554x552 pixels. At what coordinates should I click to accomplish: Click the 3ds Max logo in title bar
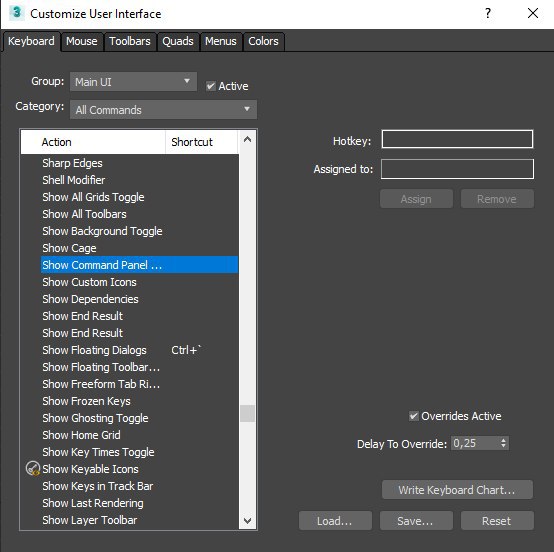[16, 13]
